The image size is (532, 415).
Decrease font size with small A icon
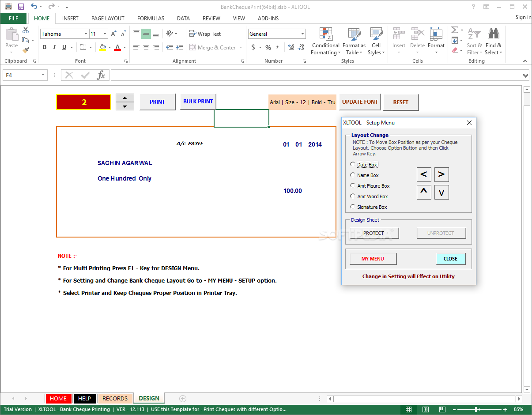tap(123, 34)
